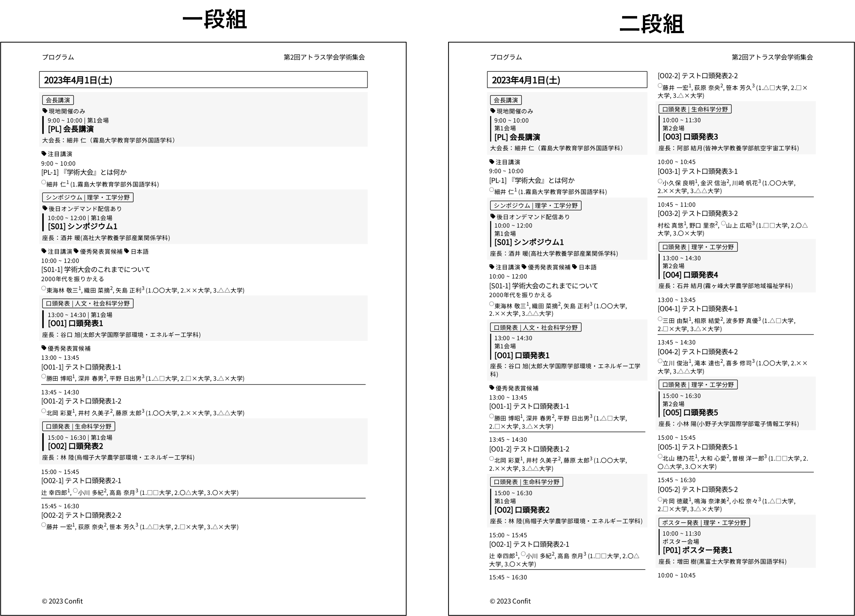
Task: Click シンポジウム | 理学・工学分野 badge on 二段組 page
Action: (x=535, y=205)
